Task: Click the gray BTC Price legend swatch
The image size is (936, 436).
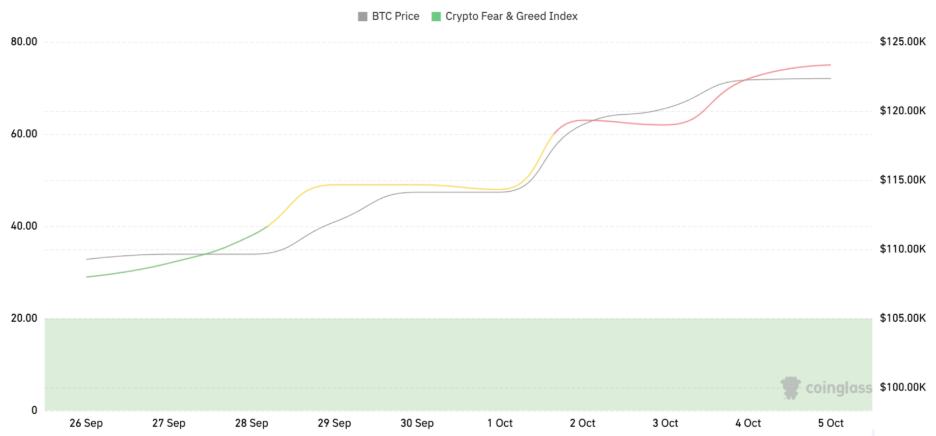Action: [x=362, y=17]
